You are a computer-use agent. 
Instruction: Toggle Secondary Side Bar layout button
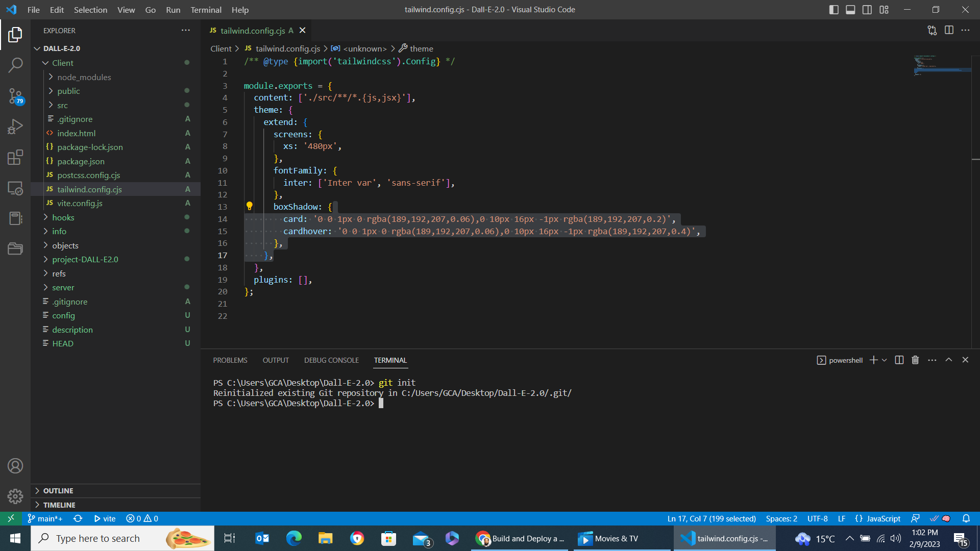click(x=867, y=10)
